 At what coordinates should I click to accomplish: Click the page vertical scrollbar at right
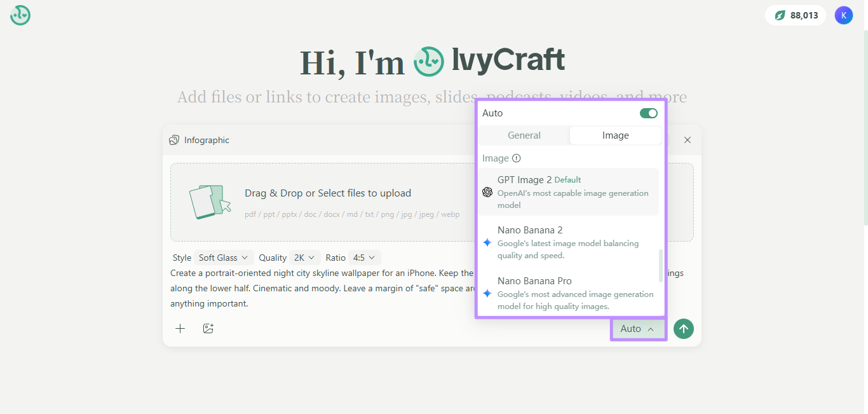(865, 127)
